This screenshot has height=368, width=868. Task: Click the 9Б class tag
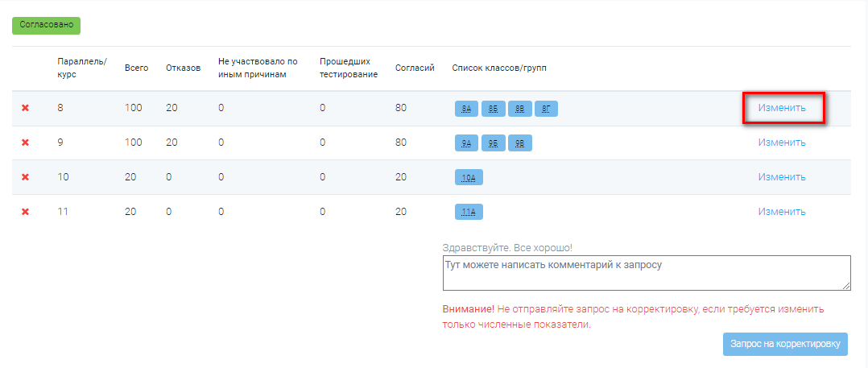494,143
